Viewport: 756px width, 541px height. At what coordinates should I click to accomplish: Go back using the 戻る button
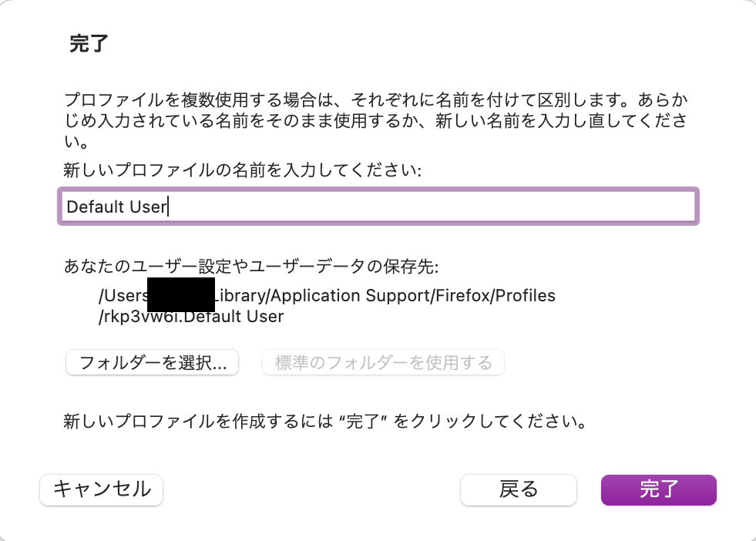pos(519,489)
